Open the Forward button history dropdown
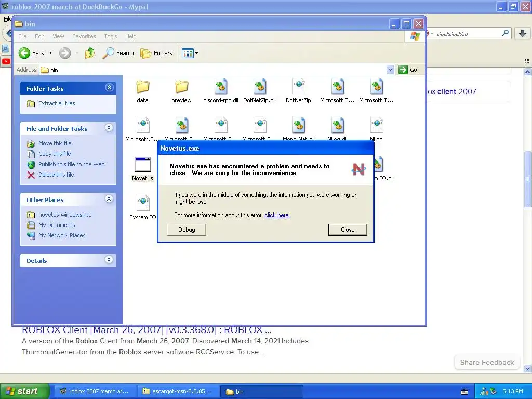 [x=77, y=53]
